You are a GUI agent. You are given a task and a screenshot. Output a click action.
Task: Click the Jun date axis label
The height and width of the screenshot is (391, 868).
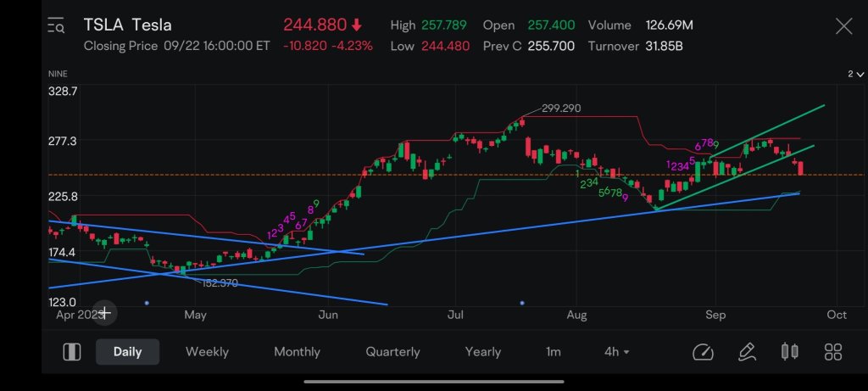(x=328, y=316)
